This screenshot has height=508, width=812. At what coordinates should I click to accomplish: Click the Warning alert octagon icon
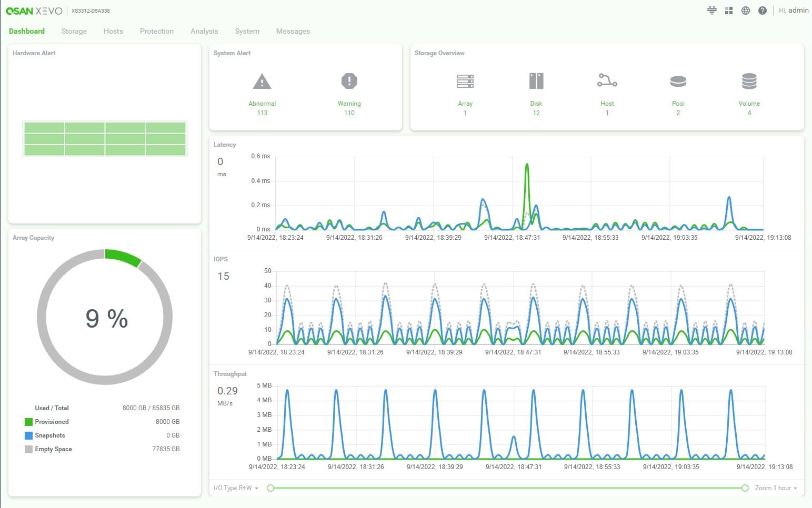(x=349, y=81)
